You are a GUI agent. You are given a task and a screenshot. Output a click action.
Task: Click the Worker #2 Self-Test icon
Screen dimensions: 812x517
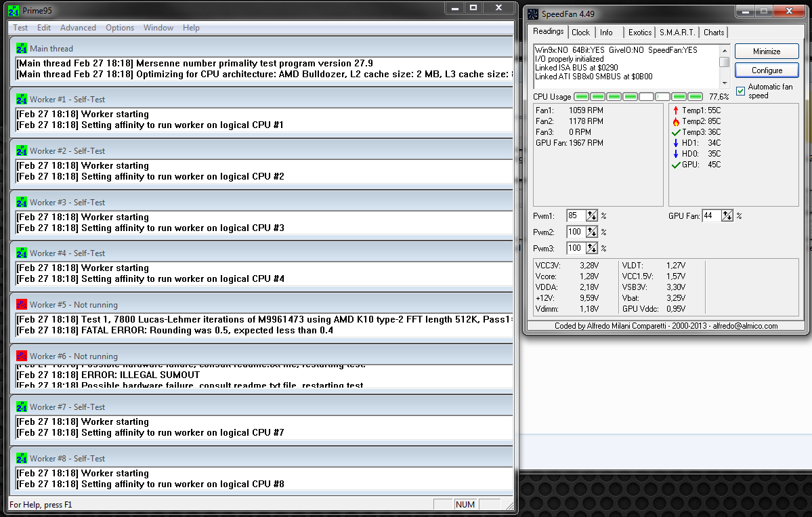point(21,150)
